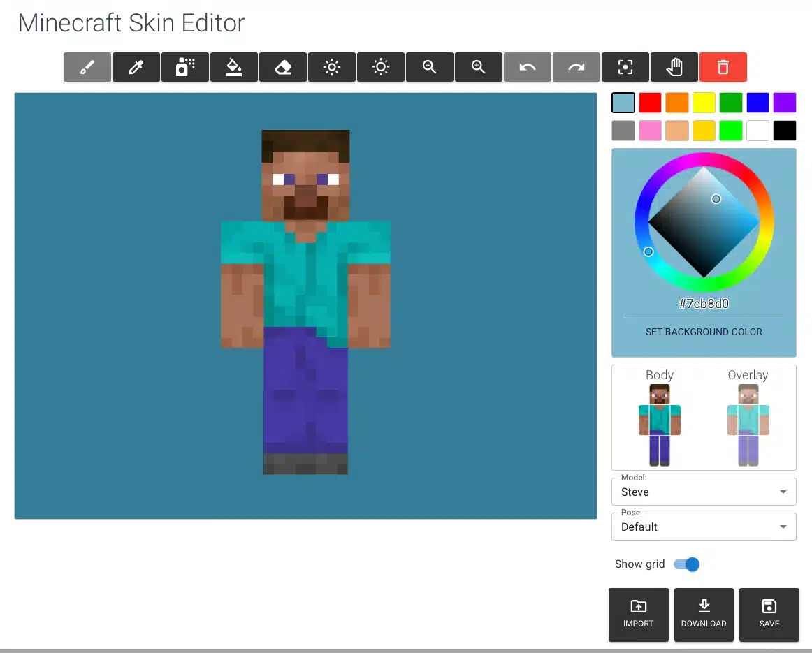Click the zoom out magnifier
Image resolution: width=812 pixels, height=653 pixels.
click(430, 67)
